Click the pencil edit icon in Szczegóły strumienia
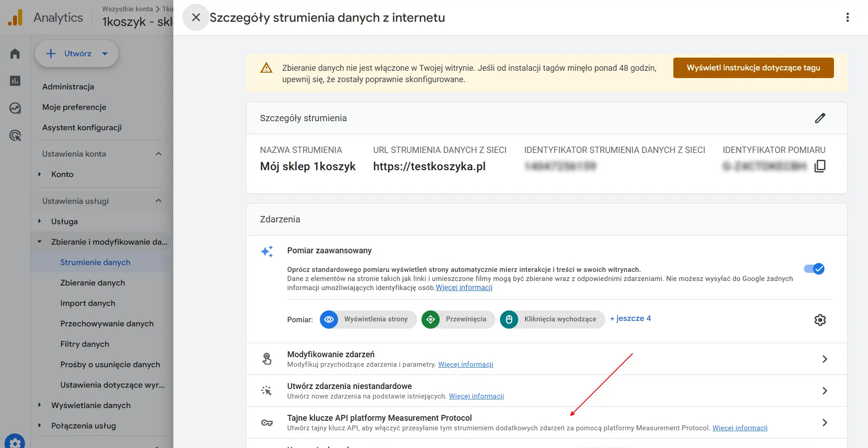This screenshot has width=868, height=448. [820, 118]
